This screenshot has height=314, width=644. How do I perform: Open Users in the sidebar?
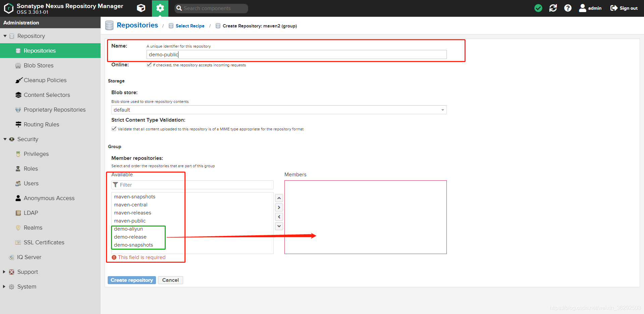50,183
